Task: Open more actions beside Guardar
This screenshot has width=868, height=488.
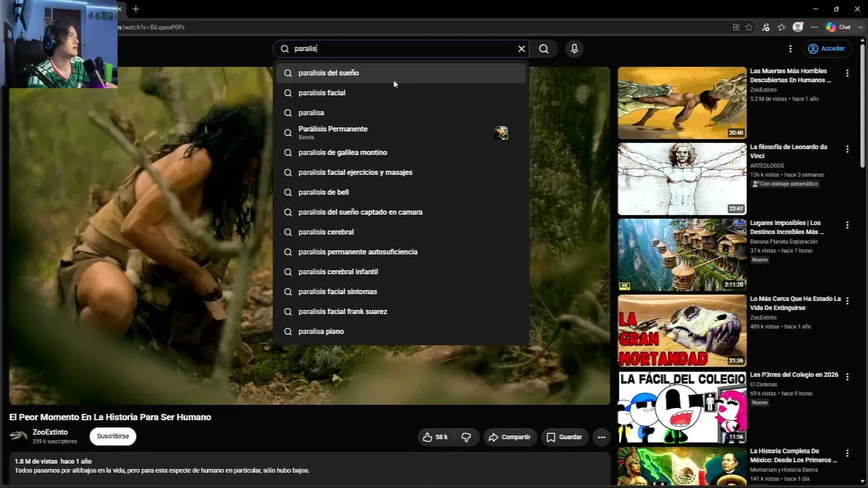Action: point(601,437)
